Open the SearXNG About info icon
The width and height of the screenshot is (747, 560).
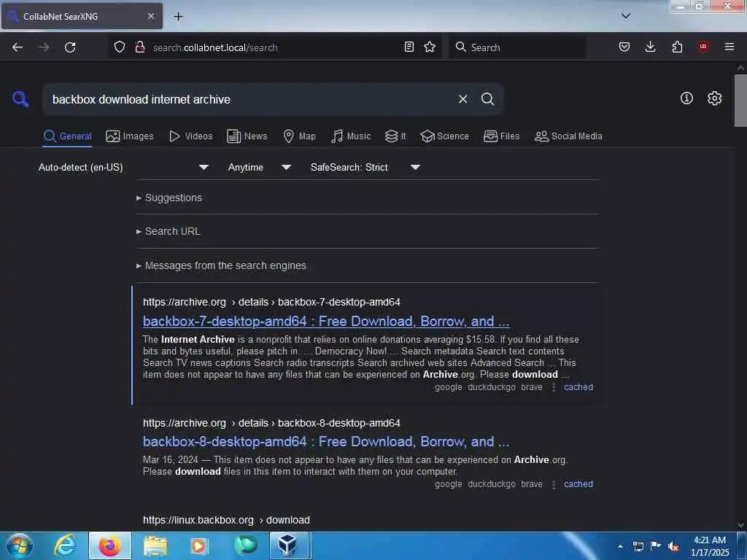click(x=686, y=98)
